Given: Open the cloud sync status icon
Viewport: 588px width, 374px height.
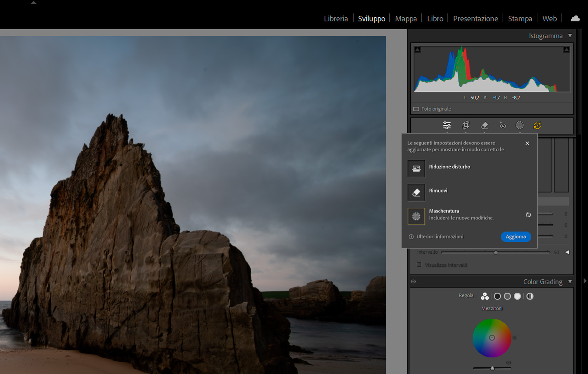Looking at the screenshot, I should [x=575, y=19].
